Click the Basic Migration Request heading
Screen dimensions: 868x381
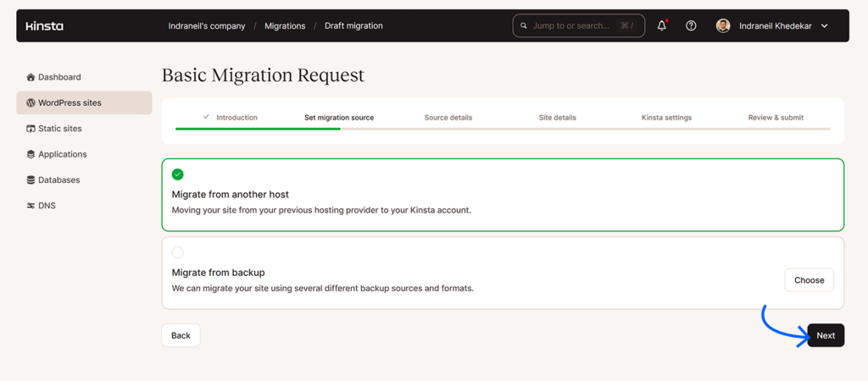pos(263,75)
